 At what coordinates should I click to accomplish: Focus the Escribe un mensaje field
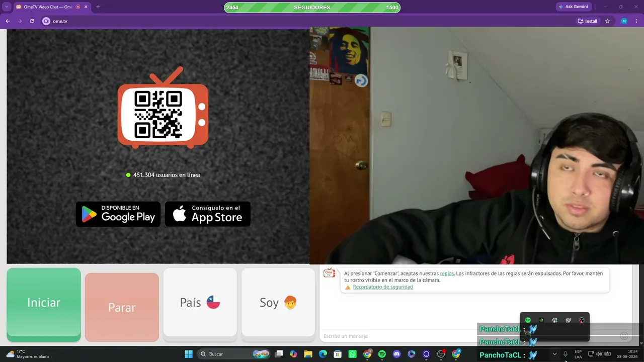click(x=468, y=336)
